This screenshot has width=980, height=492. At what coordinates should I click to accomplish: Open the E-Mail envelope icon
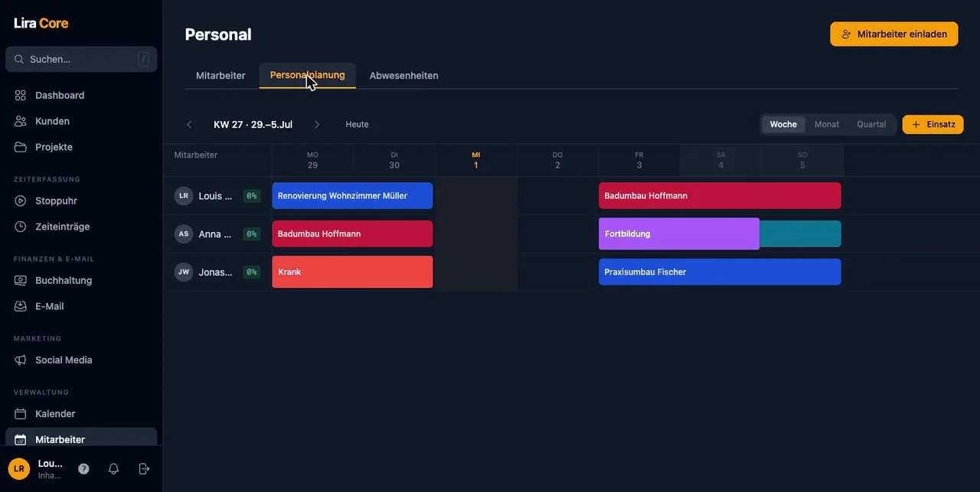(x=20, y=307)
